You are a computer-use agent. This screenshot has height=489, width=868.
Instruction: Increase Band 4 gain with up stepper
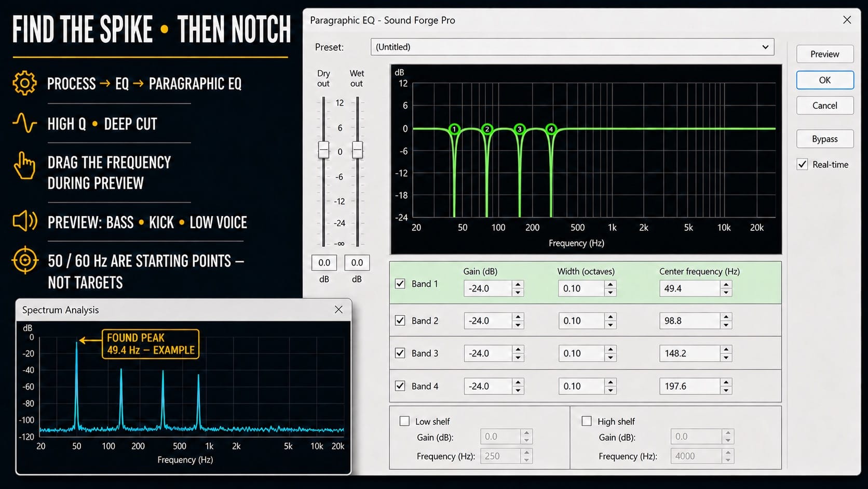point(518,382)
